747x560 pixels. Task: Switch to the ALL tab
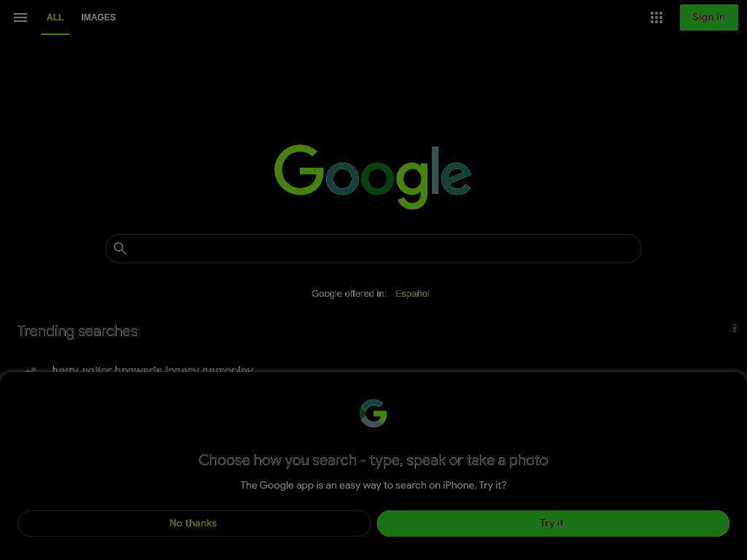click(55, 17)
